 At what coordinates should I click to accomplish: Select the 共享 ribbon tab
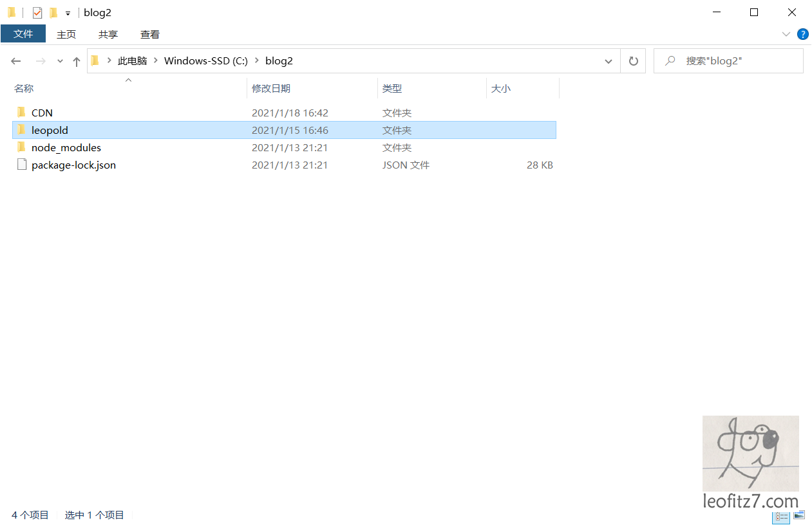pos(108,34)
